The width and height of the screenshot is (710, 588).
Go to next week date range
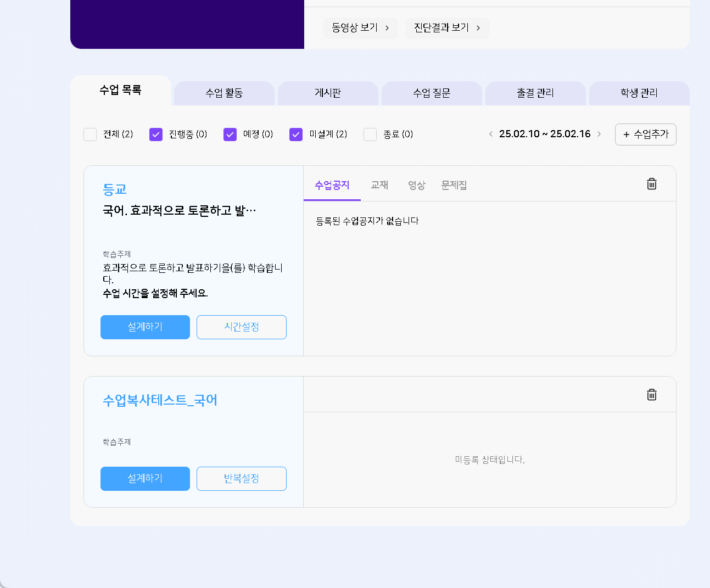(599, 134)
